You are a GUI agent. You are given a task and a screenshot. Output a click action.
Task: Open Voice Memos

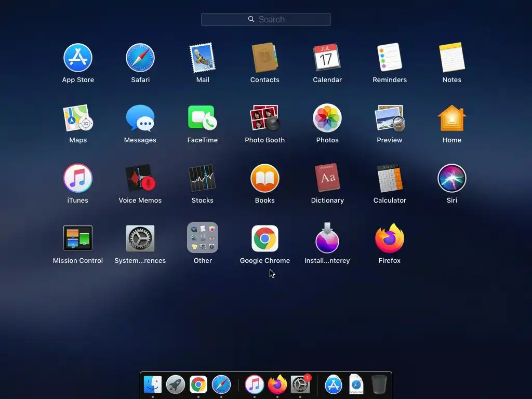click(140, 178)
